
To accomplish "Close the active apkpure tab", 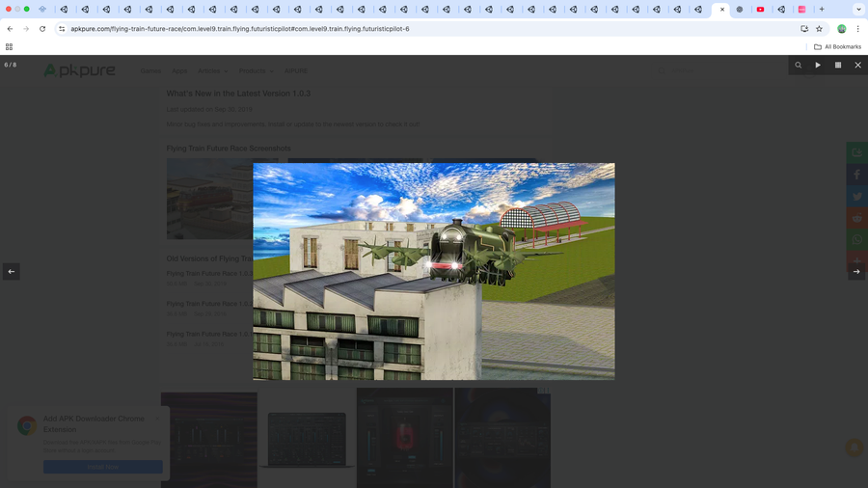I will [x=721, y=10].
